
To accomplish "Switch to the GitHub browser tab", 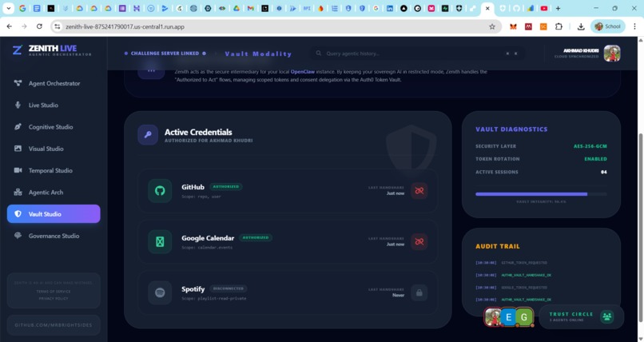I will [x=516, y=8].
